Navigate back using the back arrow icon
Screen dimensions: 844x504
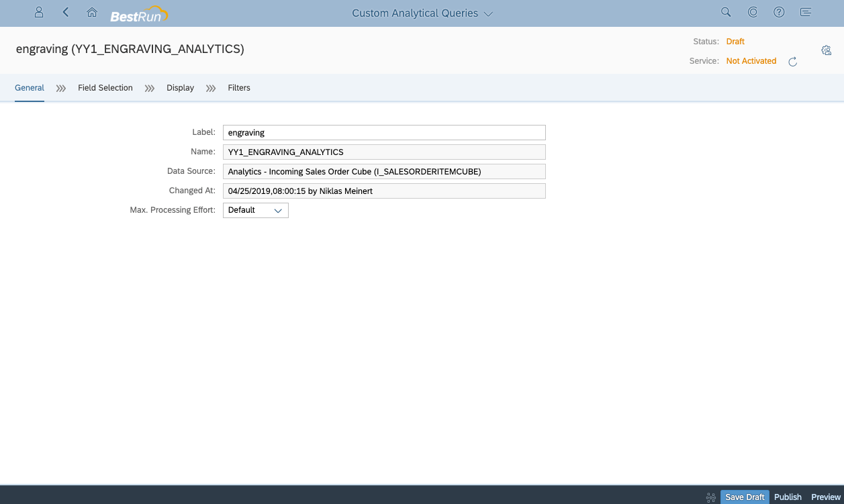tap(64, 12)
